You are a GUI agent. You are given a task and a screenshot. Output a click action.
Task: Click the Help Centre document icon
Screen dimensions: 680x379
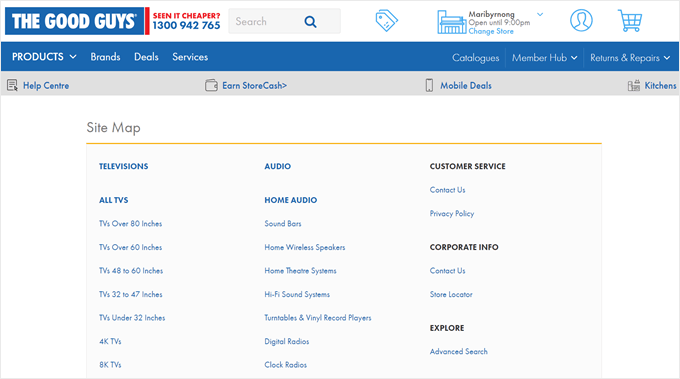point(12,85)
